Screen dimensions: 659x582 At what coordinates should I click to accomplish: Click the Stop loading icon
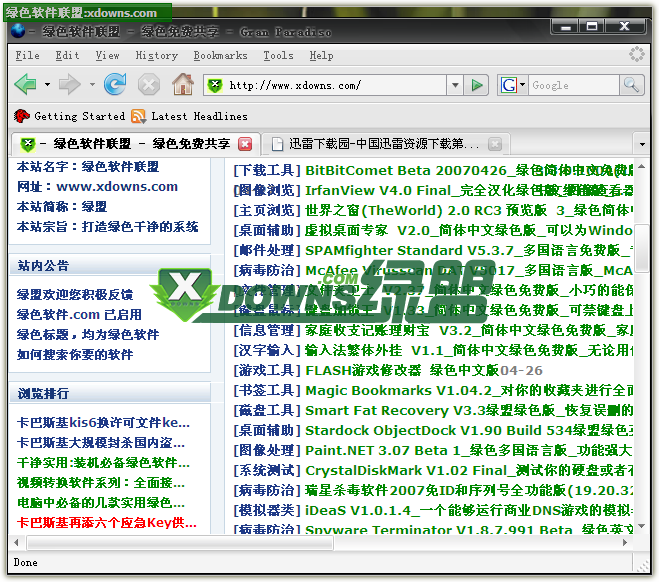149,84
